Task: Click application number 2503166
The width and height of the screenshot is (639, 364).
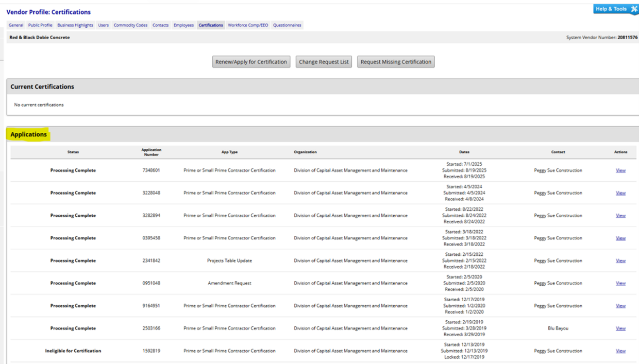Action: coord(152,328)
